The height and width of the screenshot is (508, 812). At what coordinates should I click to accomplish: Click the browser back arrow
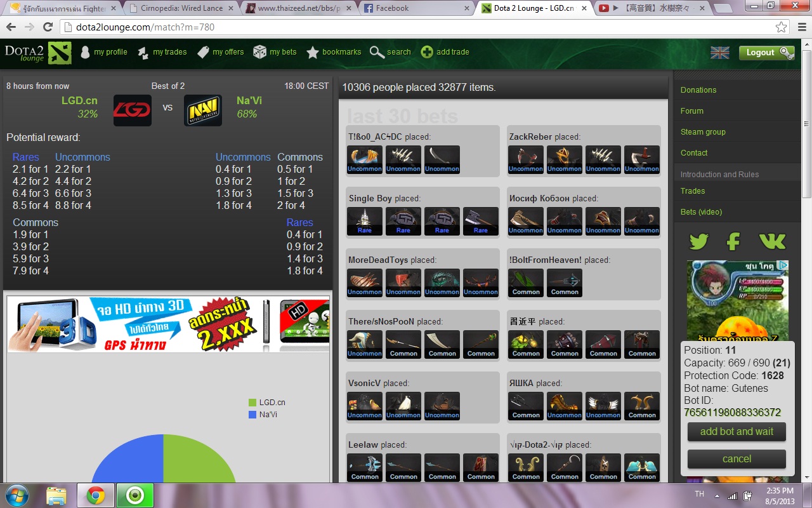point(11,27)
